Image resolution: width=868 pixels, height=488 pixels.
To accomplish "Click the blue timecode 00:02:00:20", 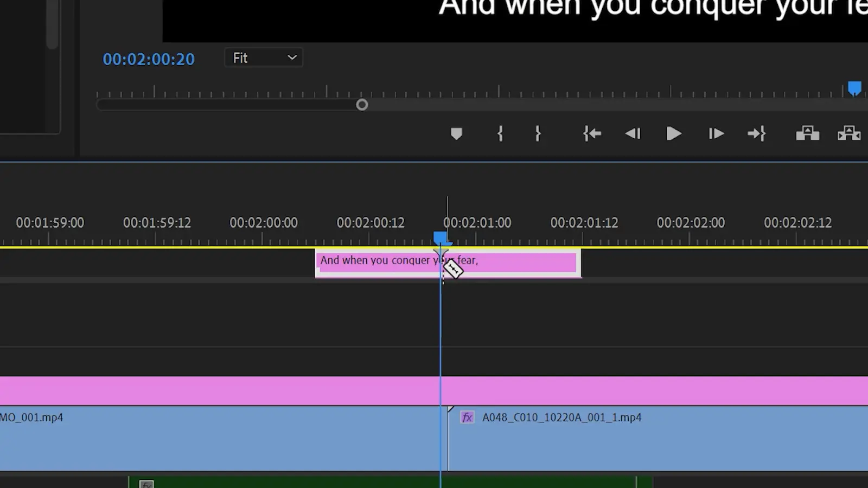I will coord(149,59).
